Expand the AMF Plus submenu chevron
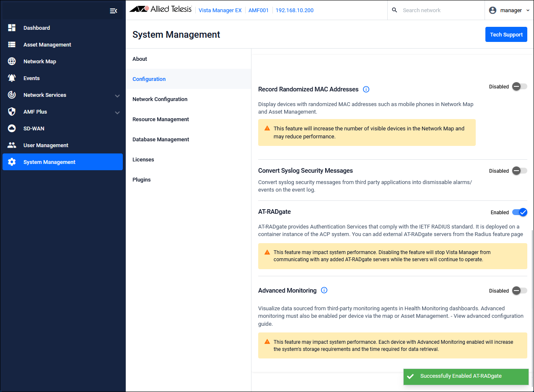 coord(117,112)
